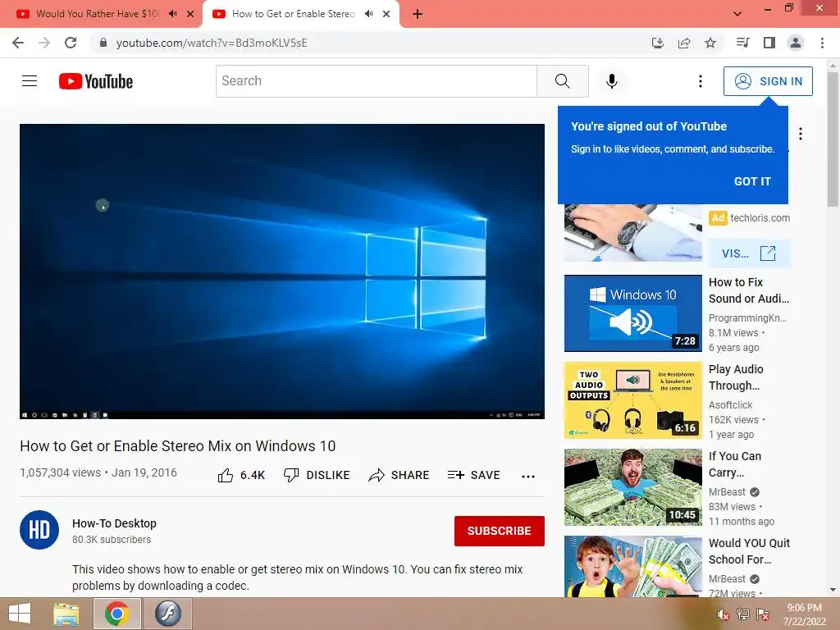Share the video
This screenshot has width=840, height=630.
pos(399,475)
